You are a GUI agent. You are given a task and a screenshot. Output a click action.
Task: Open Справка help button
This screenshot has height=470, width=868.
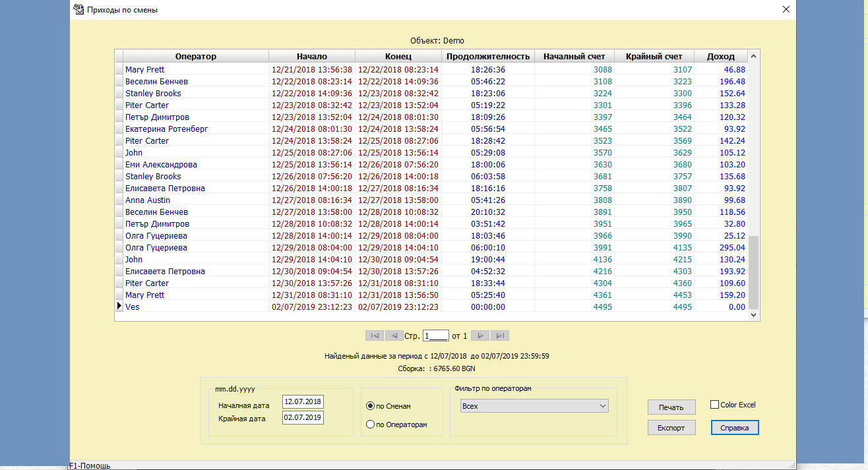tap(735, 428)
